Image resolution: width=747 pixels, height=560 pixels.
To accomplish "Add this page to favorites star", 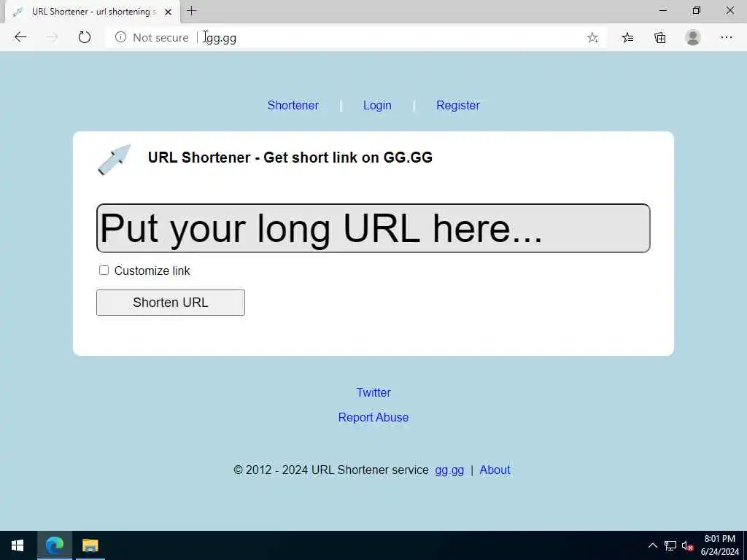I will (592, 38).
